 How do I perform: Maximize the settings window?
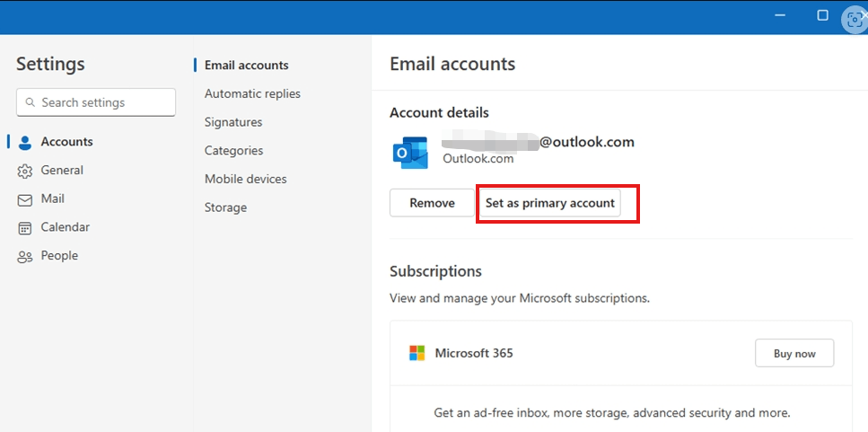(x=822, y=15)
